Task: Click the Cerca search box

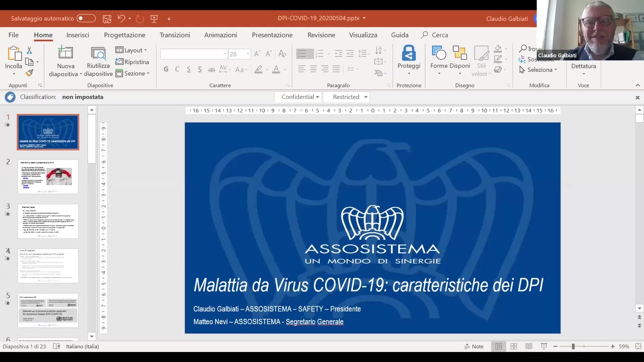Action: 435,35
